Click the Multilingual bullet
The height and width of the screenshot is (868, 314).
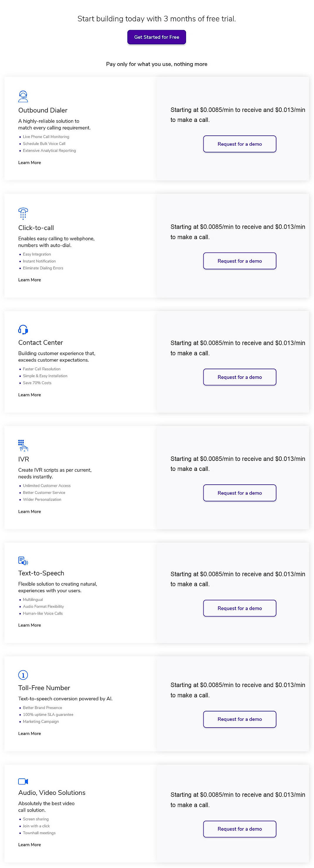33,600
